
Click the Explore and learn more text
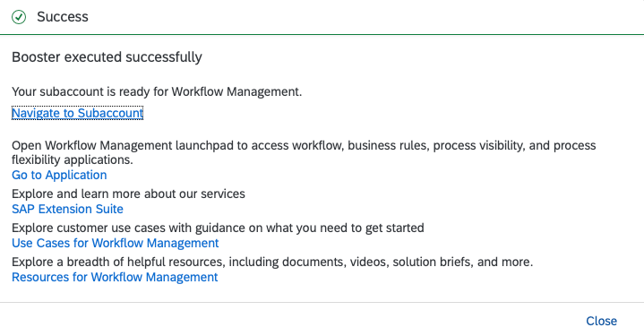pyautogui.click(x=128, y=194)
